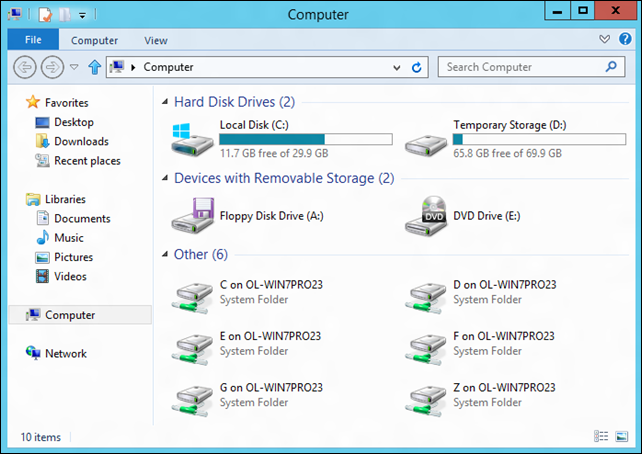Click the Local Disk (C:) capacity bar

click(x=305, y=139)
